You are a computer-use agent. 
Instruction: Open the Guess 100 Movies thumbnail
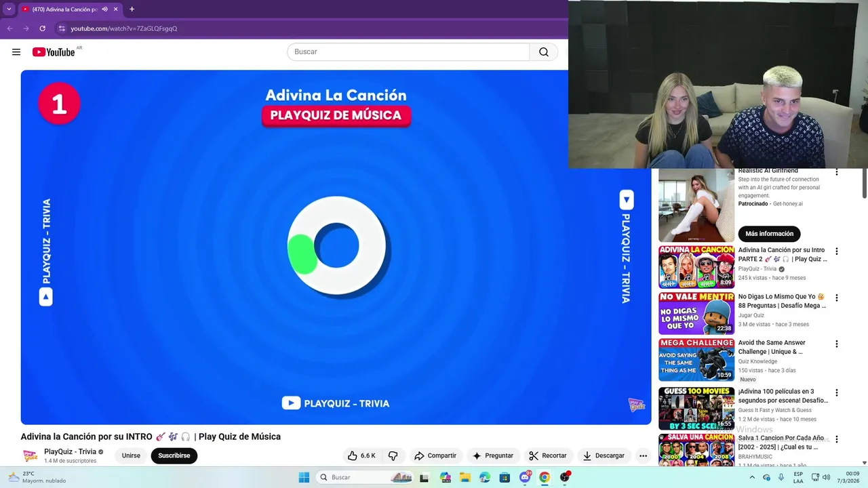pos(696,409)
